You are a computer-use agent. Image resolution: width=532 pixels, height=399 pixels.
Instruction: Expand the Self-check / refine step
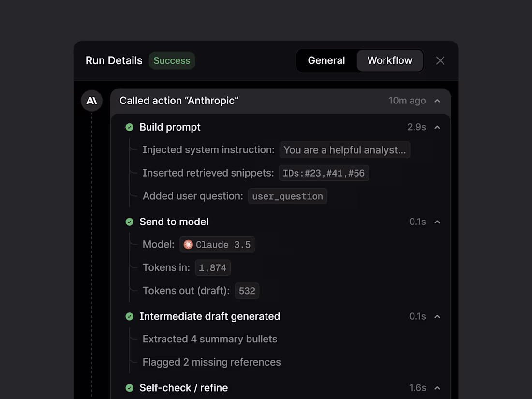tap(437, 388)
